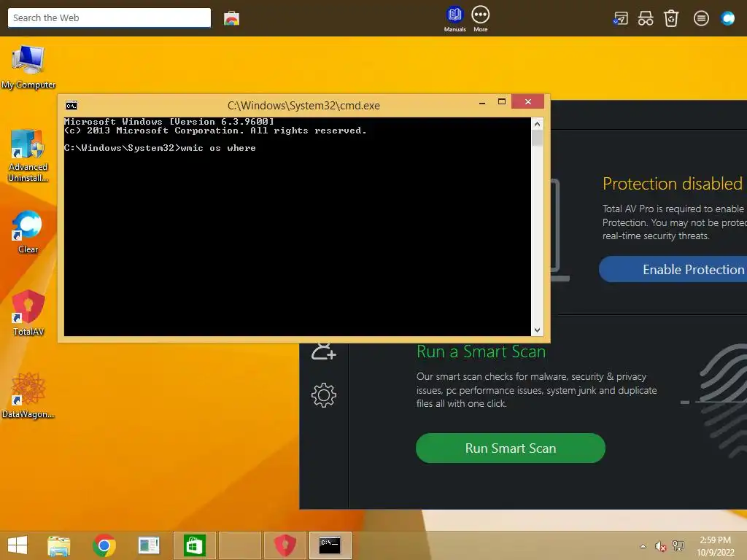Open the DataWagon desktop shortcut
747x560 pixels.
coord(28,396)
